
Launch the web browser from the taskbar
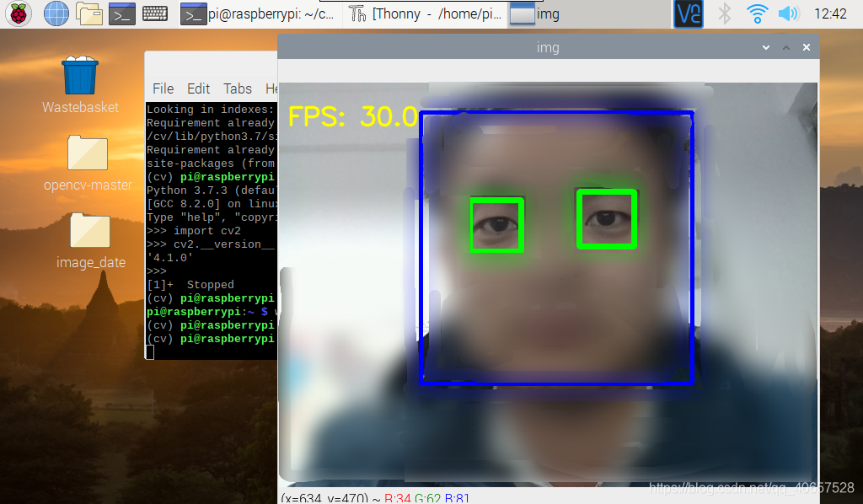coord(55,13)
